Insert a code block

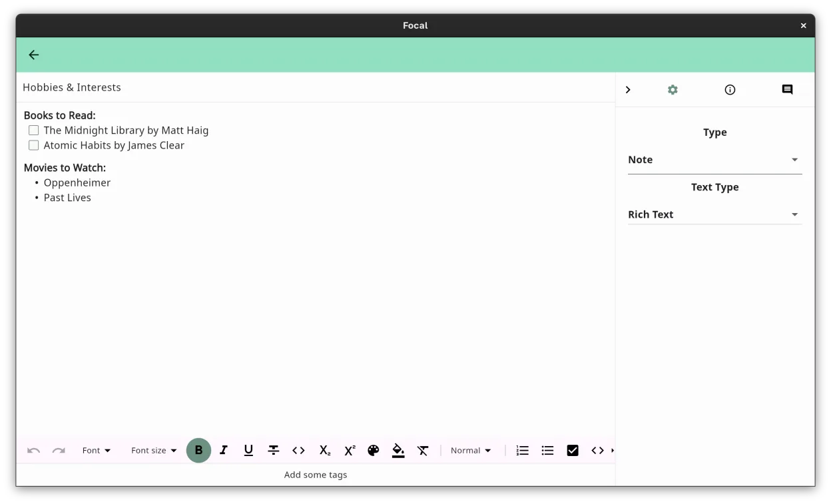[597, 451]
